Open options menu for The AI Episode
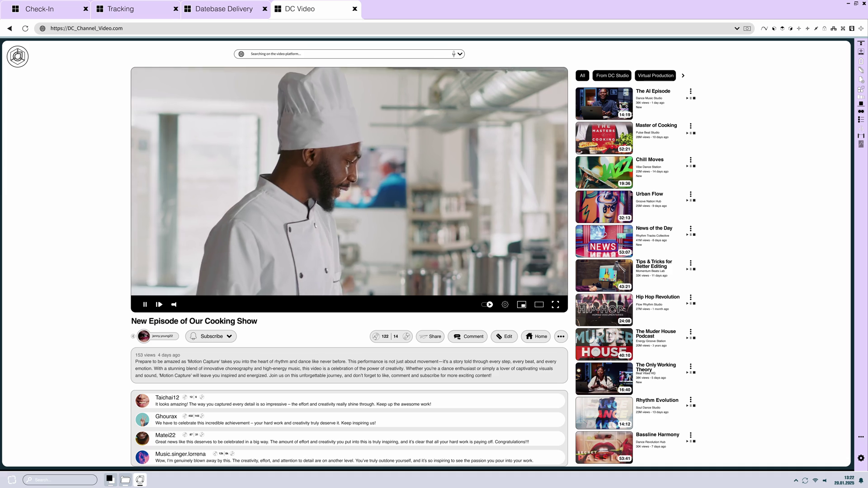Image resolution: width=868 pixels, height=488 pixels. [x=690, y=91]
